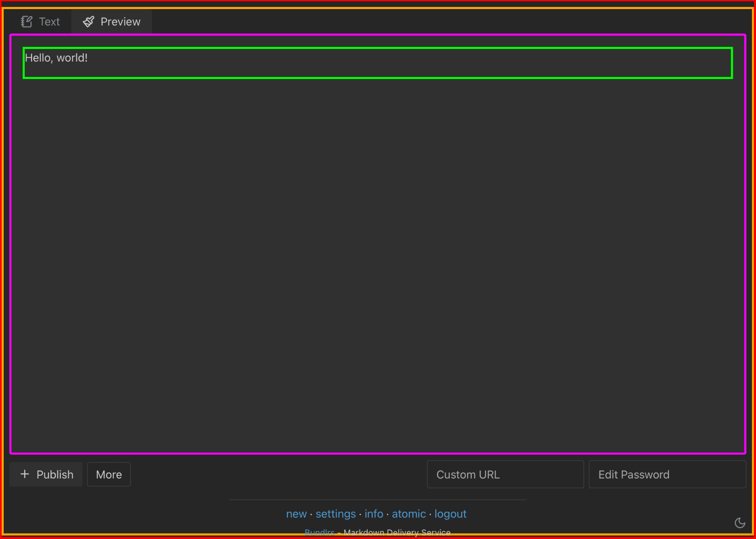Screen dimensions: 756x539
Task: Click the Hello, world! preview text
Action: (x=56, y=58)
